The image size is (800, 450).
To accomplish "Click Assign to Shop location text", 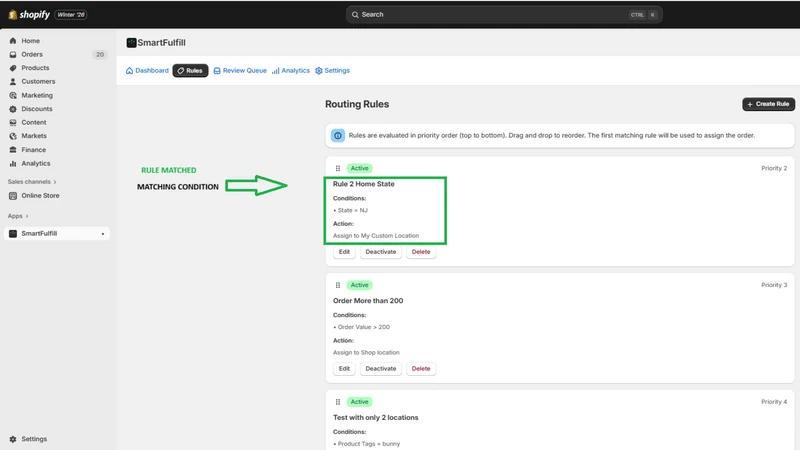I will point(366,353).
